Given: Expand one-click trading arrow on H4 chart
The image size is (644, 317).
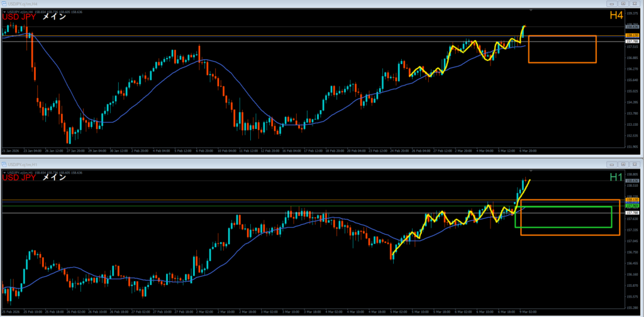Looking at the screenshot, I should 3,11.
